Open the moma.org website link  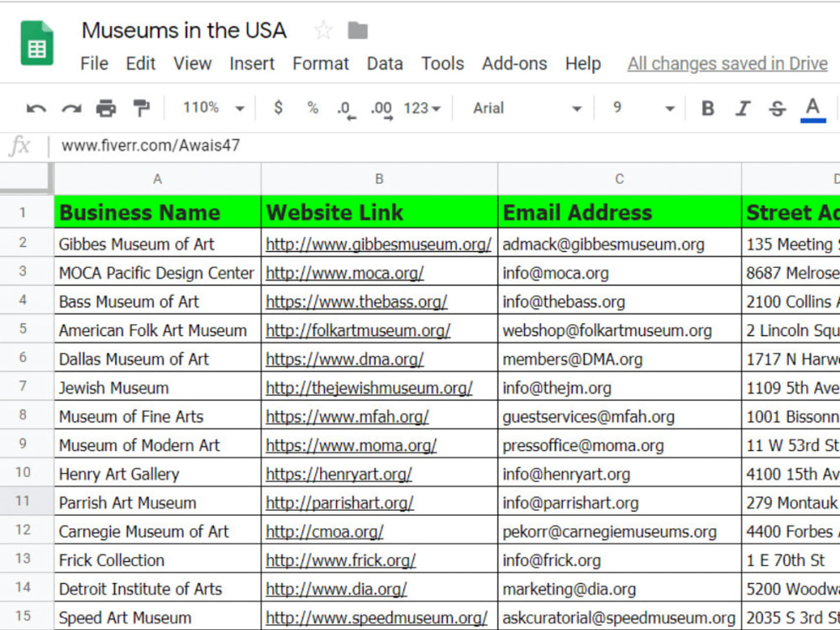[x=351, y=446]
